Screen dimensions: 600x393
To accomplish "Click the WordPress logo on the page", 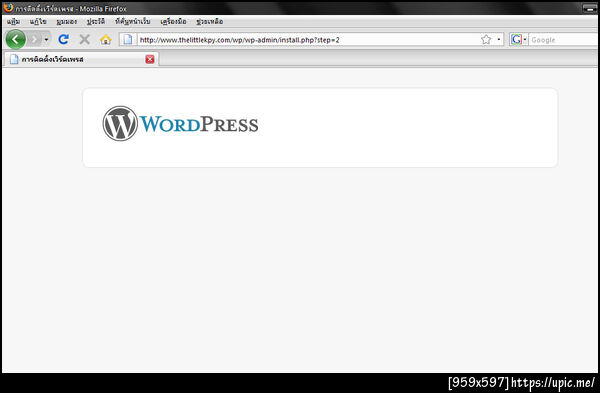I will 180,124.
